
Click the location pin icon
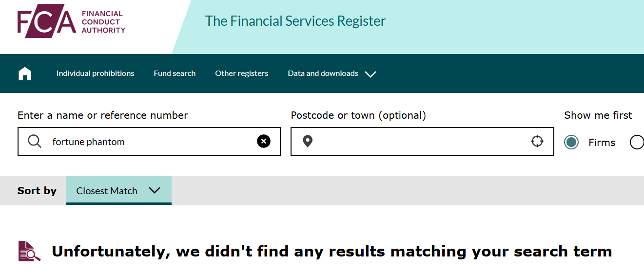[307, 142]
